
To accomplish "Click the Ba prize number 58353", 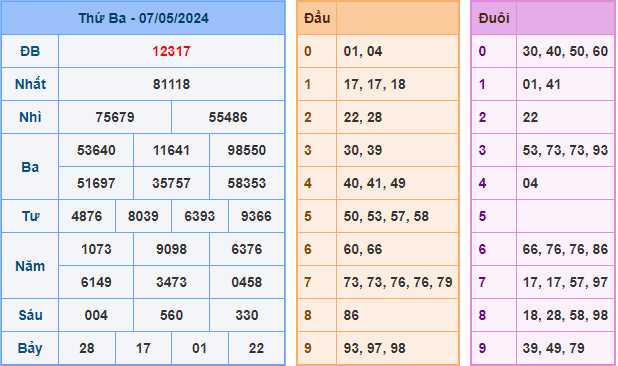I will 247,183.
